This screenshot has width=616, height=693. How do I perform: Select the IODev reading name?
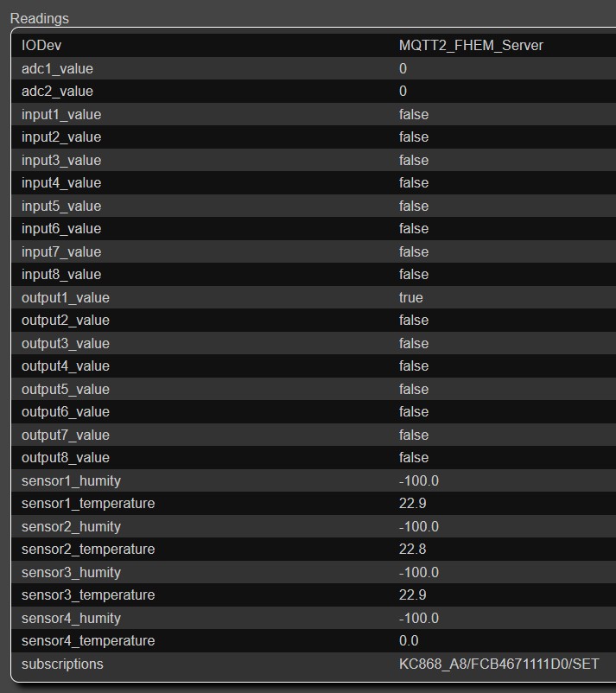[41, 45]
